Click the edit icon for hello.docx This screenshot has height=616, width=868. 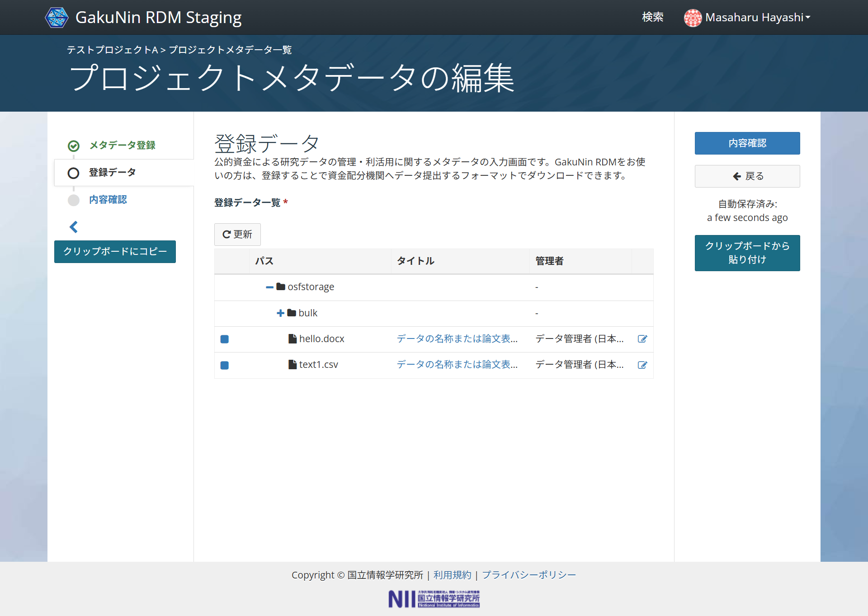pos(642,339)
